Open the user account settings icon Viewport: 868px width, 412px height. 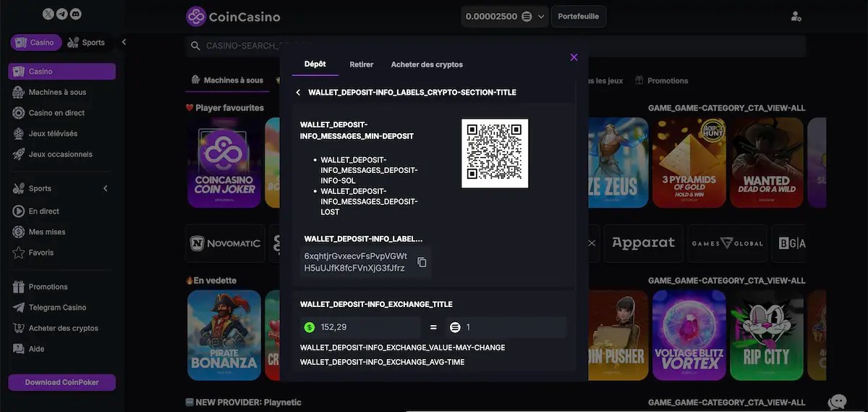click(796, 17)
